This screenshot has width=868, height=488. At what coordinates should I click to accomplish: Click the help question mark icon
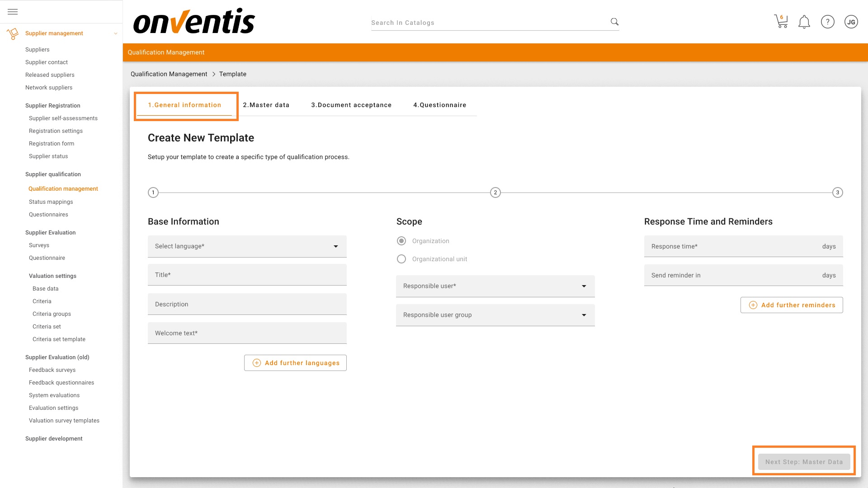point(827,22)
